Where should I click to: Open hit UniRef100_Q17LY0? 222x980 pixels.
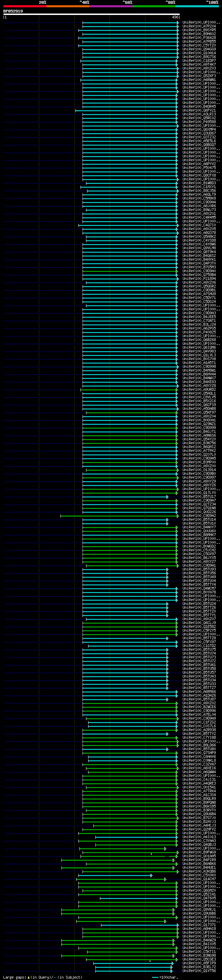(199, 493)
